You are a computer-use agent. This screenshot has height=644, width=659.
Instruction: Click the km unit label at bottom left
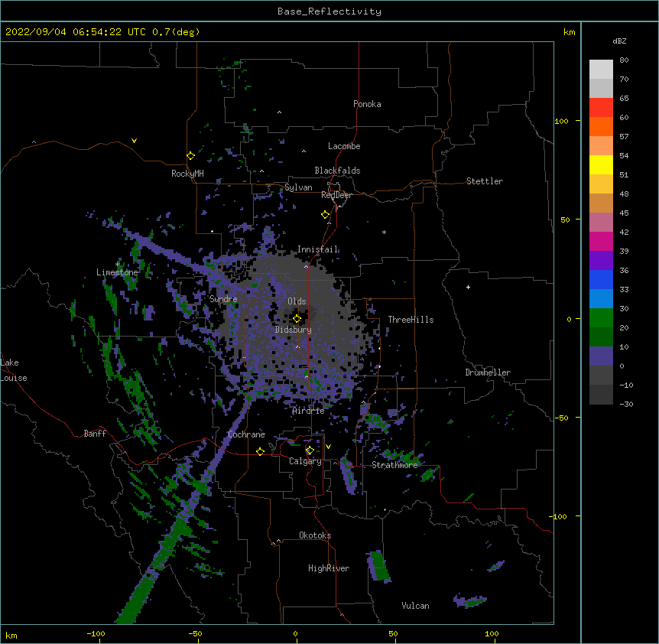click(x=11, y=635)
